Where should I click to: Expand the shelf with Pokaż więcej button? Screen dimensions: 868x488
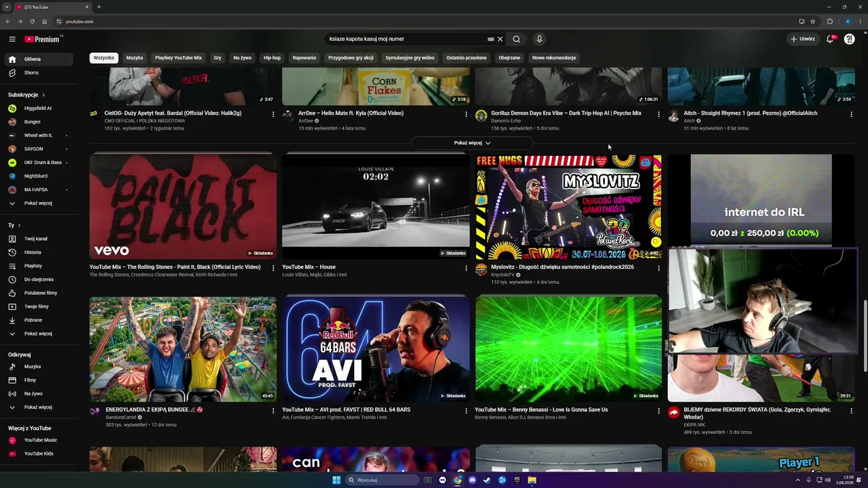click(x=472, y=143)
